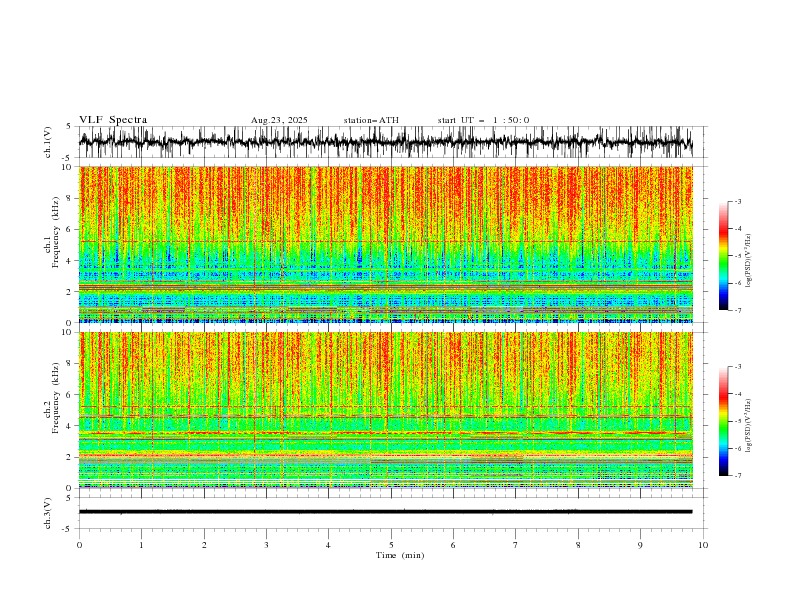Image resolution: width=792 pixels, height=612 pixels.
Task: Click the '-3' label on the upper colorbar
Action: pyautogui.click(x=737, y=201)
